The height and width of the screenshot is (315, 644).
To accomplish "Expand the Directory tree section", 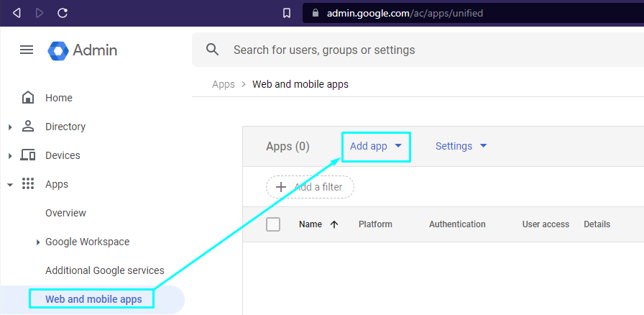I will click(10, 127).
